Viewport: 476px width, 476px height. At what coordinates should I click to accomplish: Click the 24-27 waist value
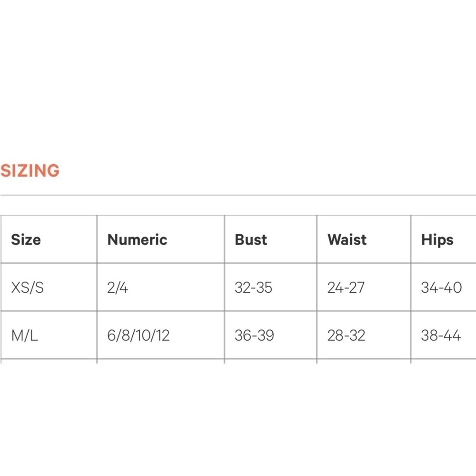coord(346,287)
